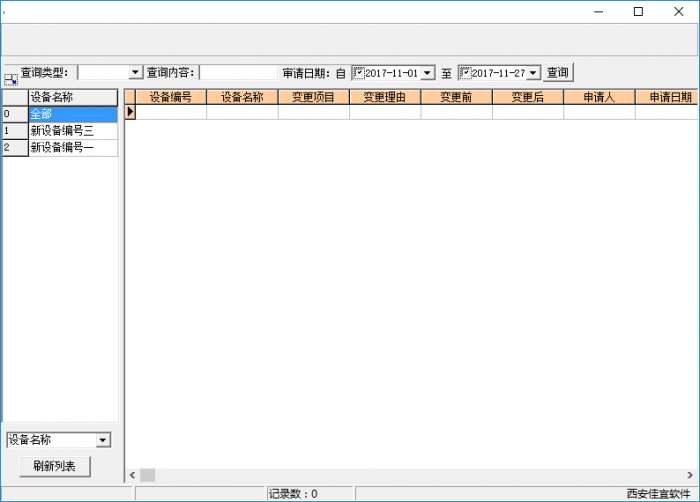Click the 查询 button
This screenshot has height=502, width=700.
point(558,72)
